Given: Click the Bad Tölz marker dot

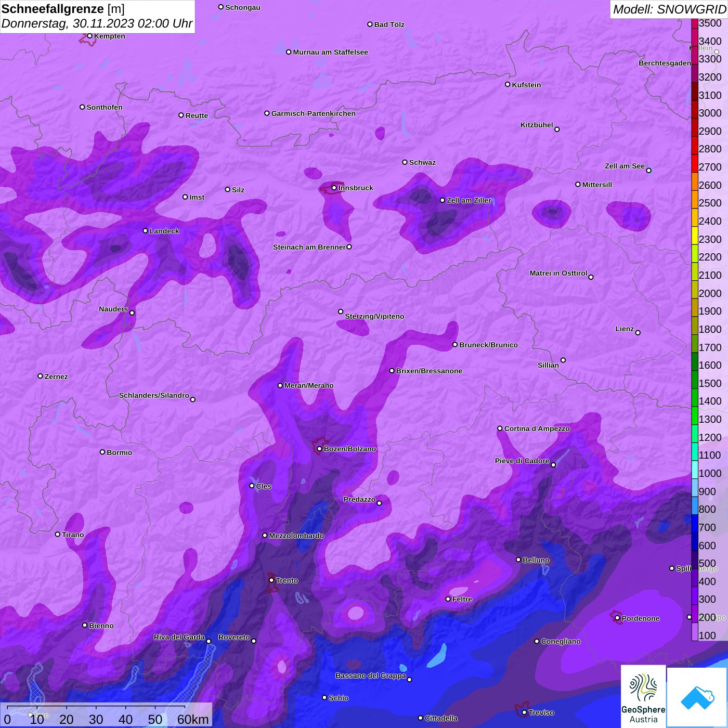Looking at the screenshot, I should 370,24.
